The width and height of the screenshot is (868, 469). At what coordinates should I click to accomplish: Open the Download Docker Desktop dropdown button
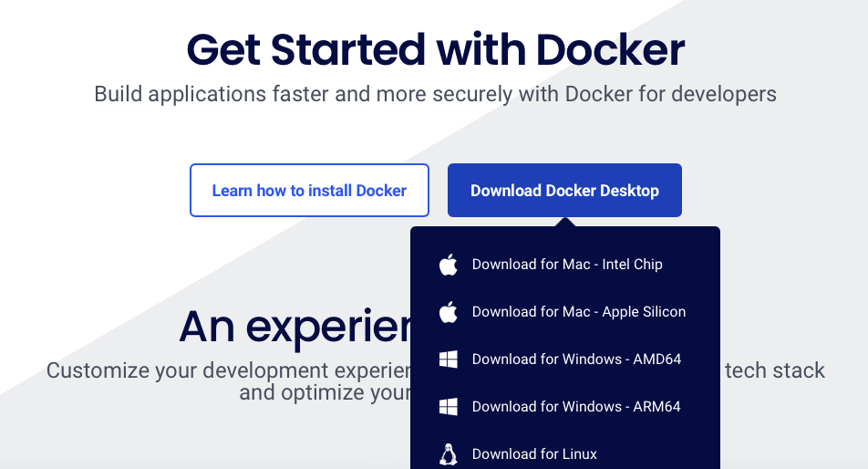(564, 190)
